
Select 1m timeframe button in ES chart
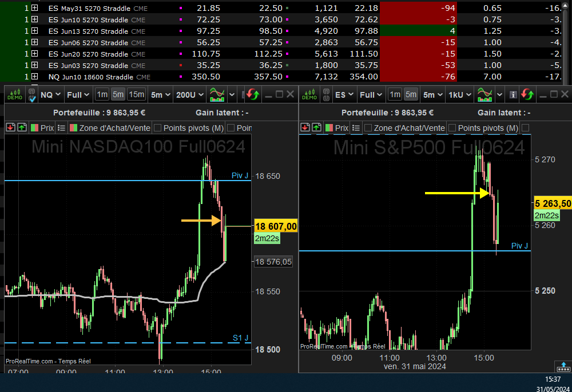395,95
